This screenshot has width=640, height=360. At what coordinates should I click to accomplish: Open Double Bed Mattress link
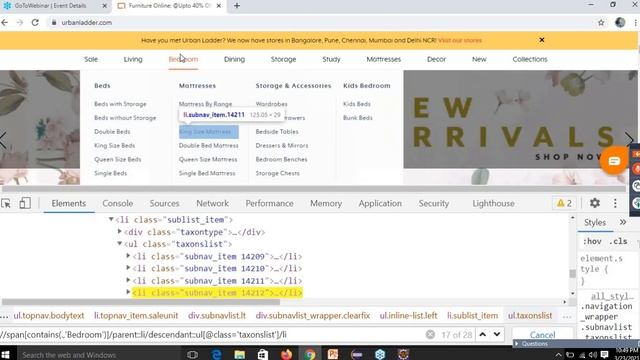point(209,146)
